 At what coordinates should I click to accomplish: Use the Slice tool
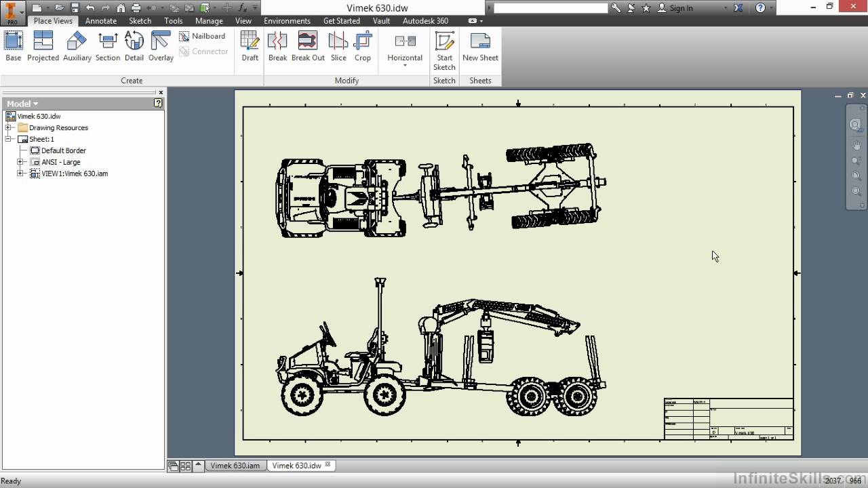tap(338, 46)
